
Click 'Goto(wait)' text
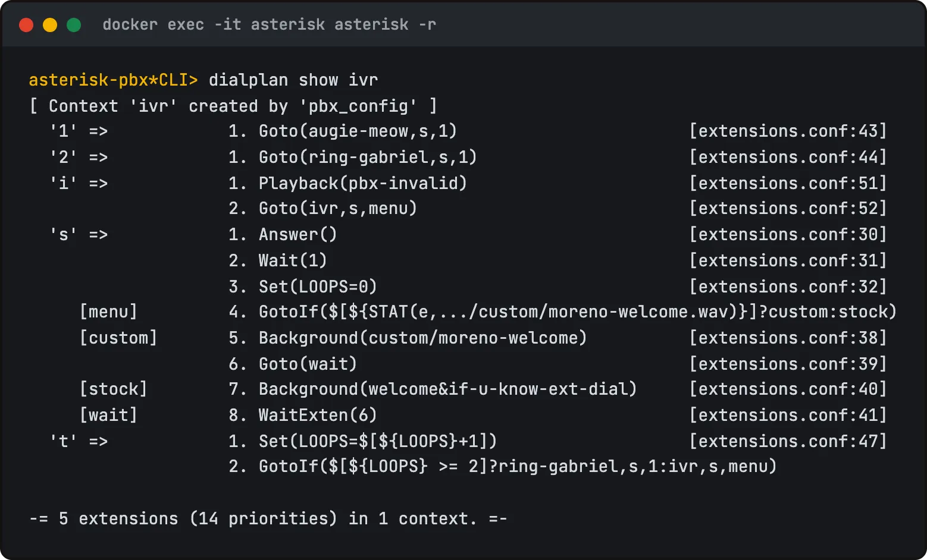308,364
